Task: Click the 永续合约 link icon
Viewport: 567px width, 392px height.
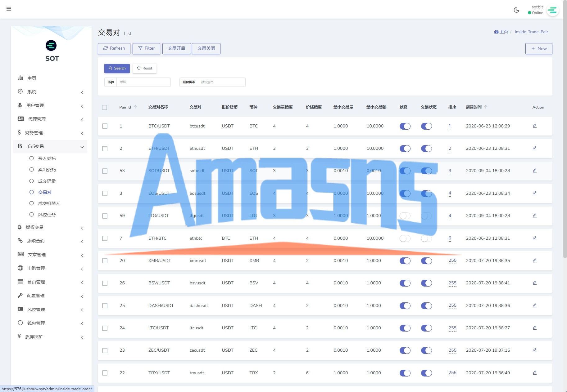Action: (20, 241)
